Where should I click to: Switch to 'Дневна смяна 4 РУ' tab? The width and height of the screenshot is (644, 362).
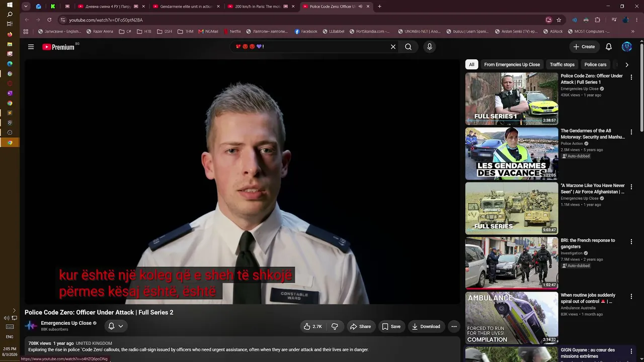coord(110,7)
